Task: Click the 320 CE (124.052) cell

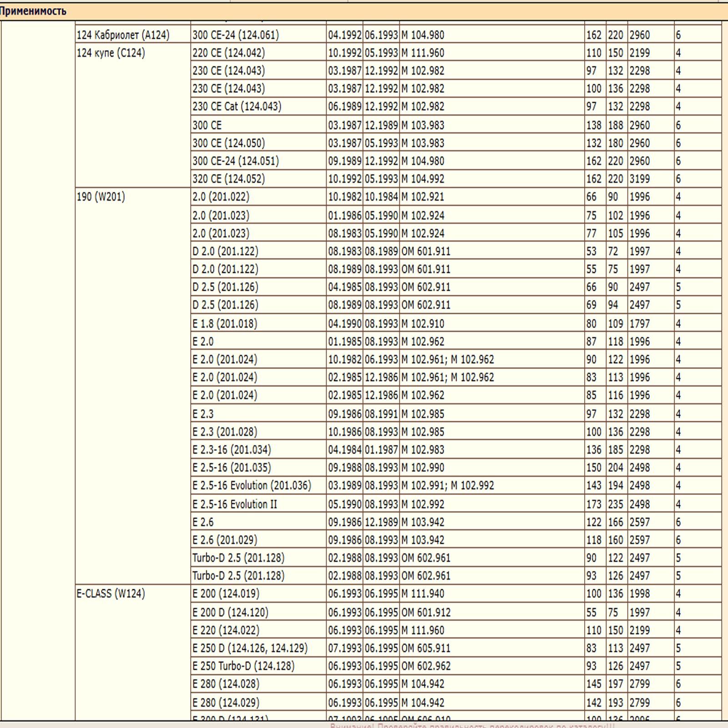Action: [258, 178]
